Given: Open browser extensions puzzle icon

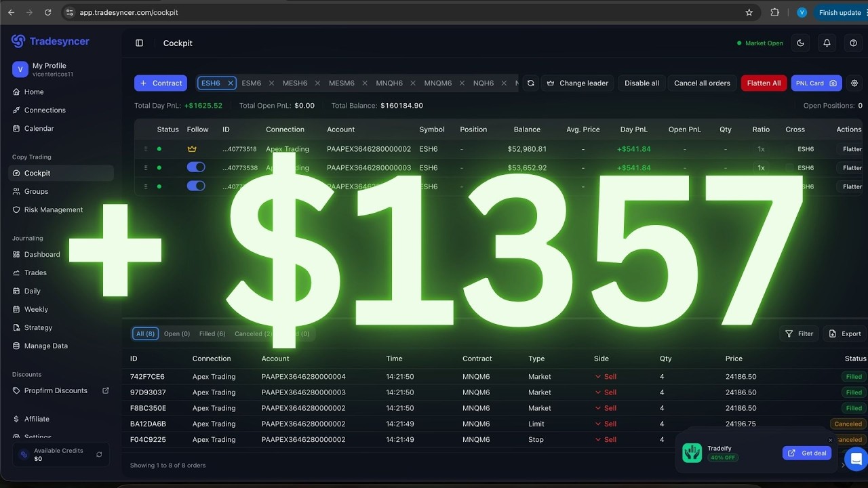Looking at the screenshot, I should 775,12.
